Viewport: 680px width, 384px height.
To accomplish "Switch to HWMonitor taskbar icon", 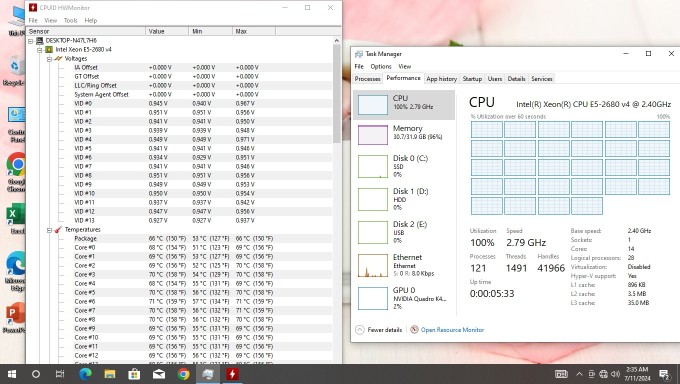I will (232, 374).
